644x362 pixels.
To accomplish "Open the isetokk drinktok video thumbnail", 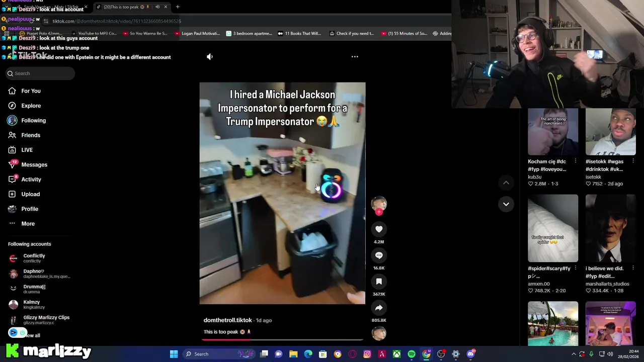I will [610, 132].
